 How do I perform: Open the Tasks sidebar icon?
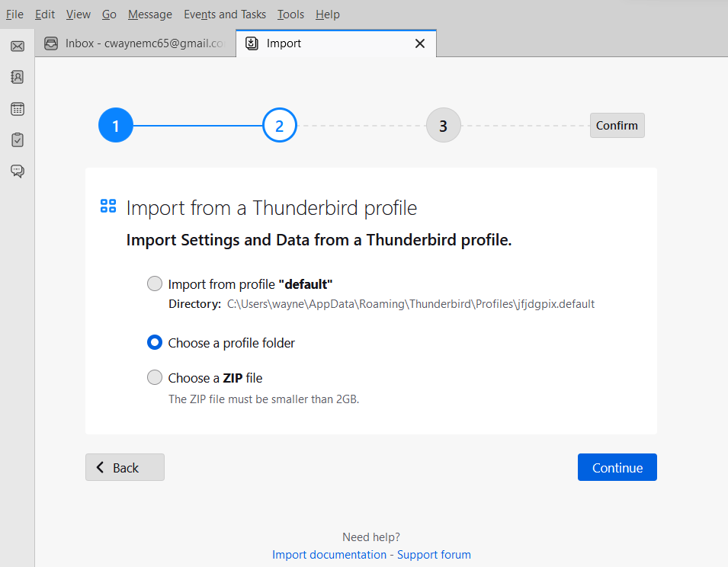[x=18, y=140]
